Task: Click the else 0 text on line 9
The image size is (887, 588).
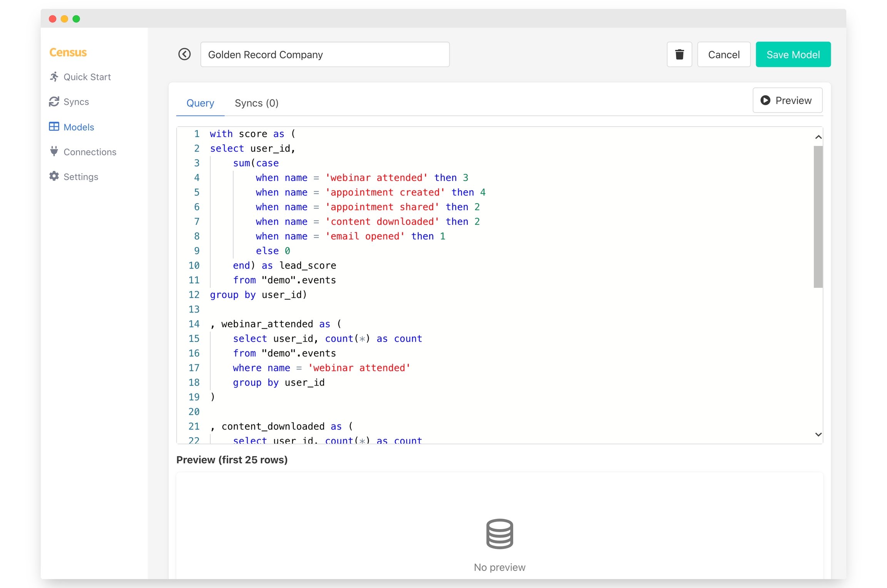Action: (x=273, y=251)
